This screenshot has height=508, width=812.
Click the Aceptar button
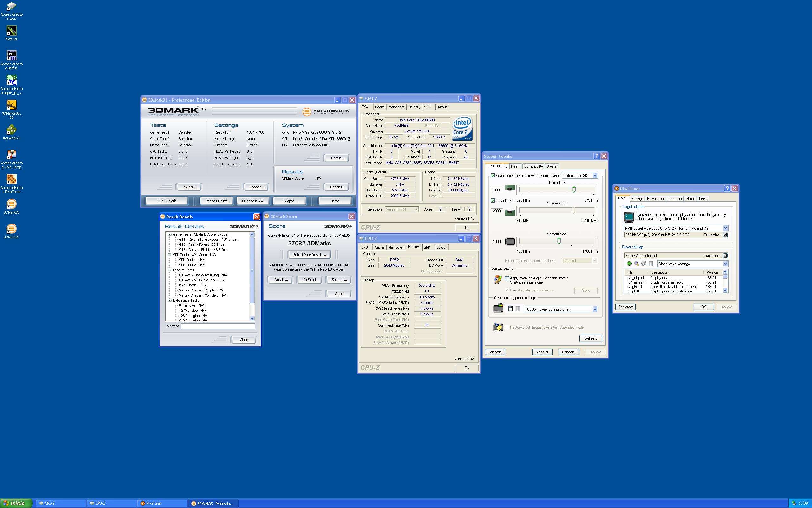tap(542, 352)
